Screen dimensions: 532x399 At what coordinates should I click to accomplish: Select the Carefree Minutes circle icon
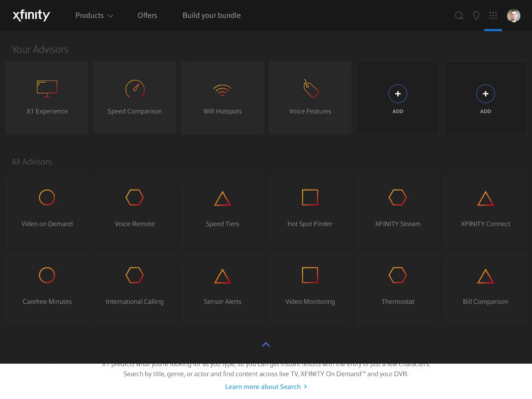coord(47,275)
